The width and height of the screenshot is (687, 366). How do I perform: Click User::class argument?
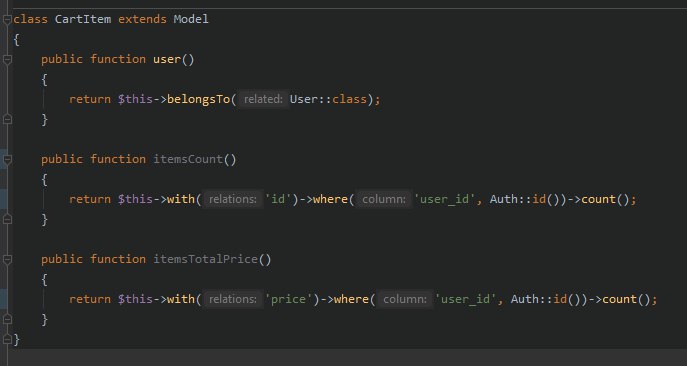pyautogui.click(x=328, y=99)
